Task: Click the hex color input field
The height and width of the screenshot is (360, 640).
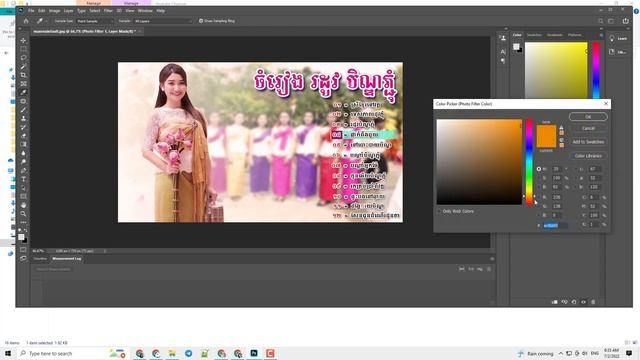Action: click(555, 225)
